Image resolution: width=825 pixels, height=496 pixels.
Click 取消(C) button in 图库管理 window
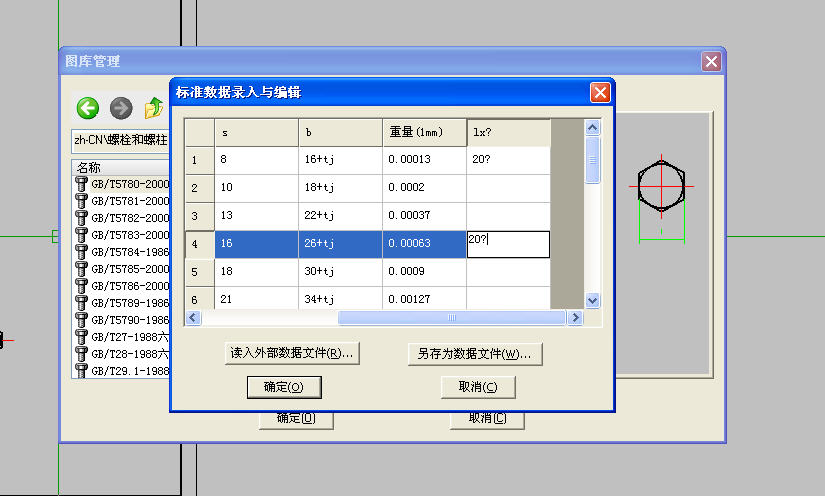coord(487,420)
